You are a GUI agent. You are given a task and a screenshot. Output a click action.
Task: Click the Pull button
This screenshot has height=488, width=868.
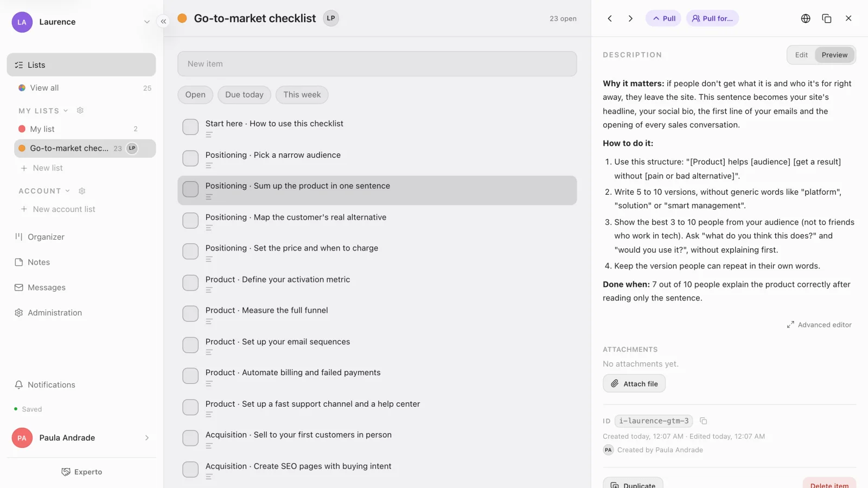point(663,18)
